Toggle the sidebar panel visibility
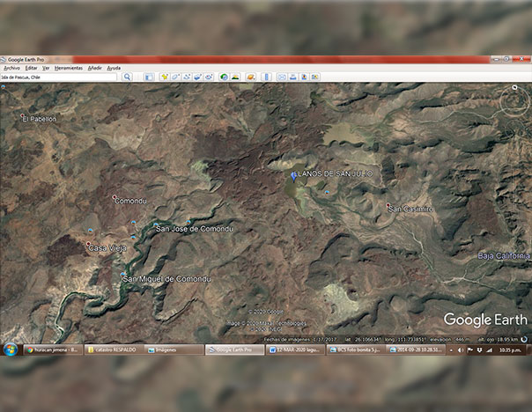The height and width of the screenshot is (412, 532). tap(150, 77)
